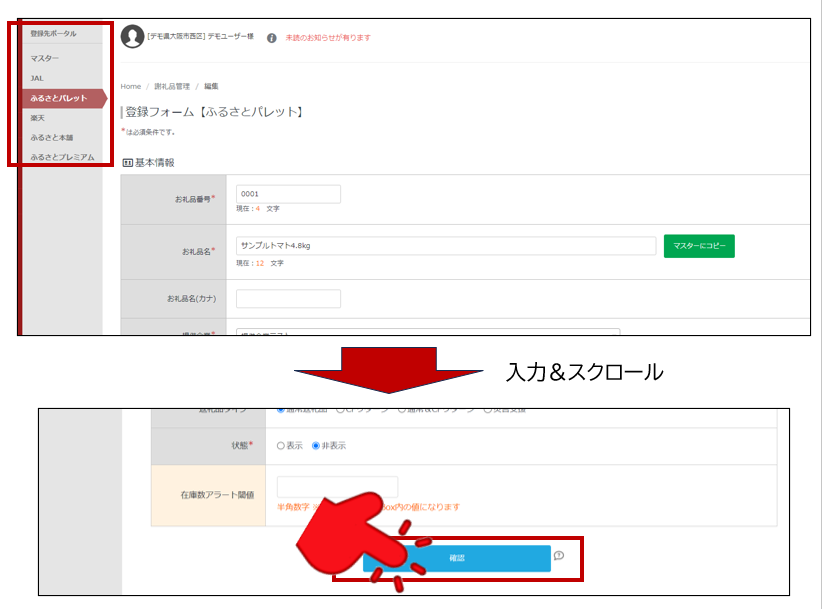This screenshot has height=609, width=822.
Task: Select the 非表示 radio button
Action: [316, 446]
